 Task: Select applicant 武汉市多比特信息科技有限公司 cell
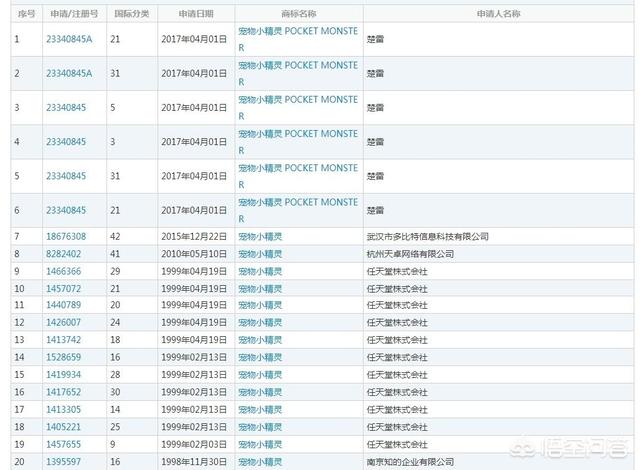(x=427, y=237)
